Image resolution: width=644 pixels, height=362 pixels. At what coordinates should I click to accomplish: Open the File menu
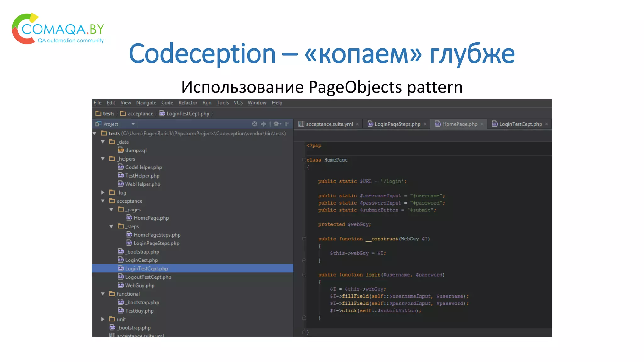click(x=97, y=103)
